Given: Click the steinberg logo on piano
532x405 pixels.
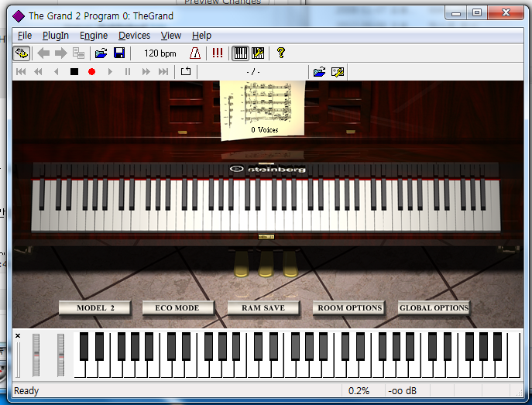Looking at the screenshot, I should pos(268,169).
